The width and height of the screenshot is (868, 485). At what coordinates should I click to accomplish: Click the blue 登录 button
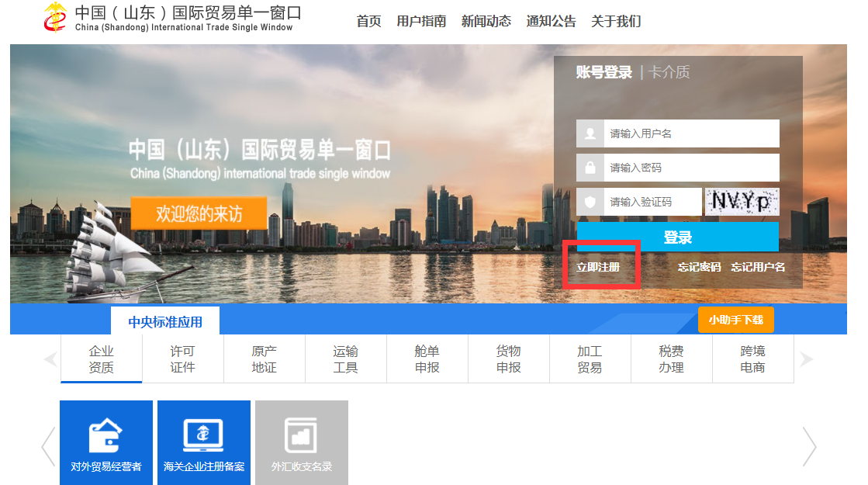click(x=678, y=237)
